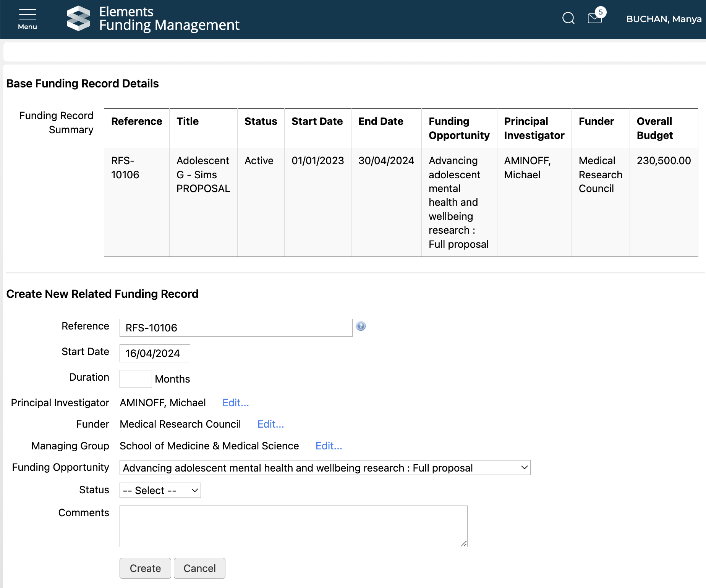Image resolution: width=706 pixels, height=588 pixels.
Task: Edit the Funder Medical Research Council
Action: pyautogui.click(x=270, y=424)
